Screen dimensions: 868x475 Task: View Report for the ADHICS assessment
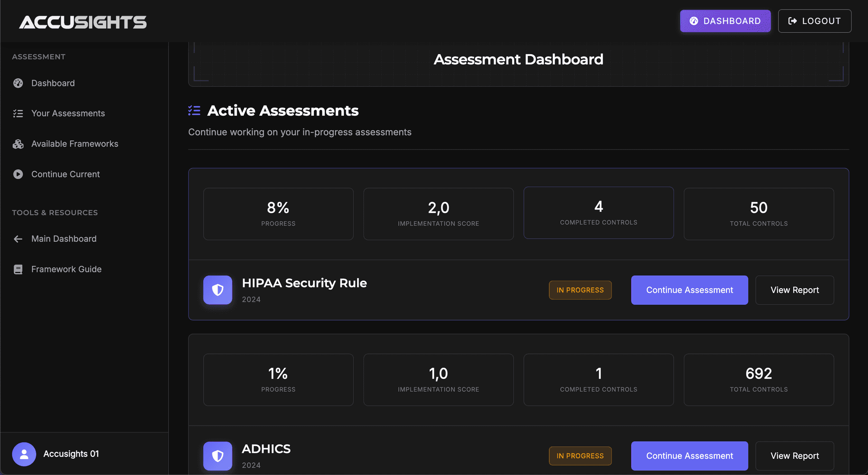(794, 456)
